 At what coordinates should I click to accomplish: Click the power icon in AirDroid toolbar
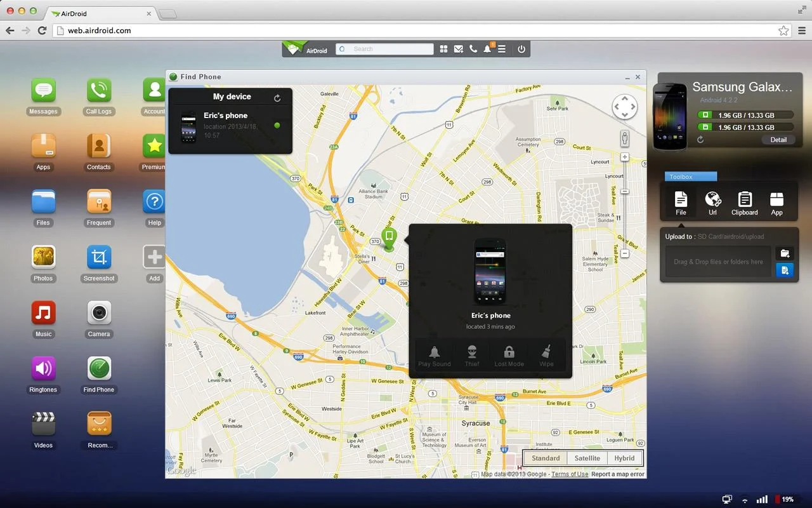(521, 49)
